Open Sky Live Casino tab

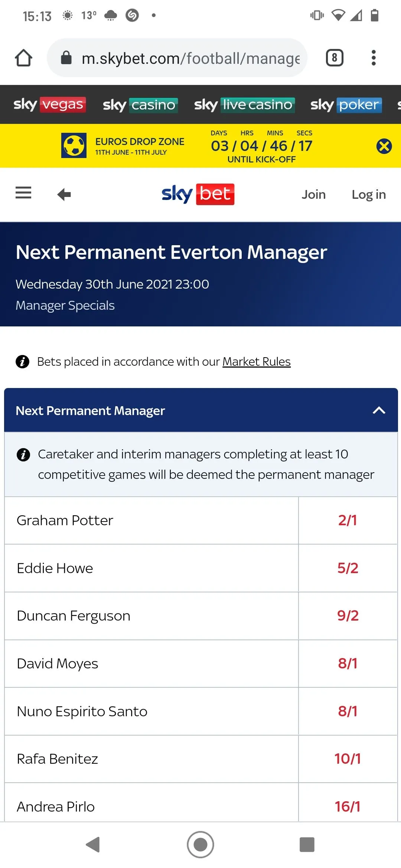click(x=244, y=105)
